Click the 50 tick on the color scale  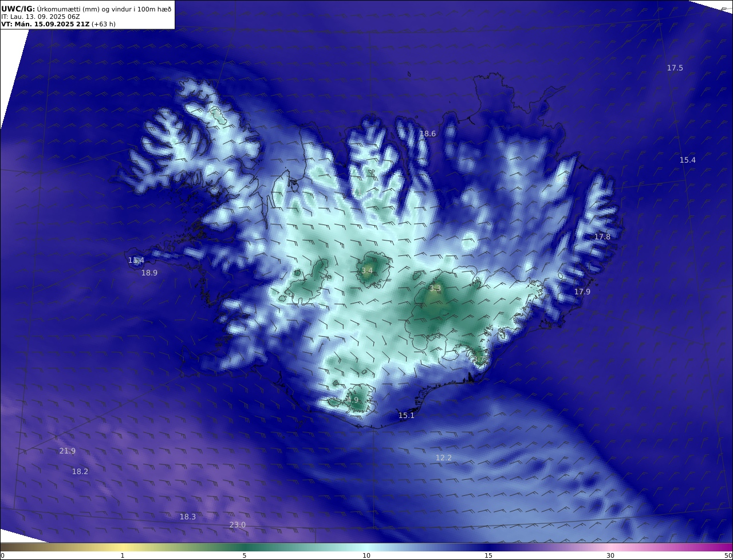pos(728,555)
